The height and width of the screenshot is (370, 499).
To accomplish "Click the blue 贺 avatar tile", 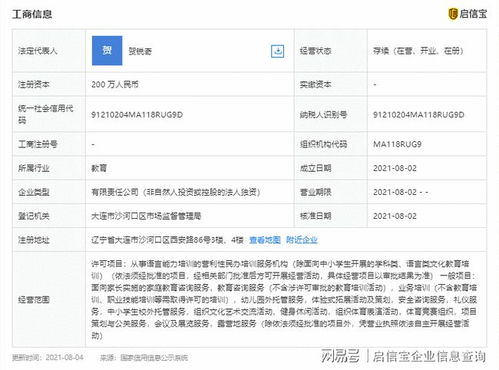I will (x=107, y=50).
